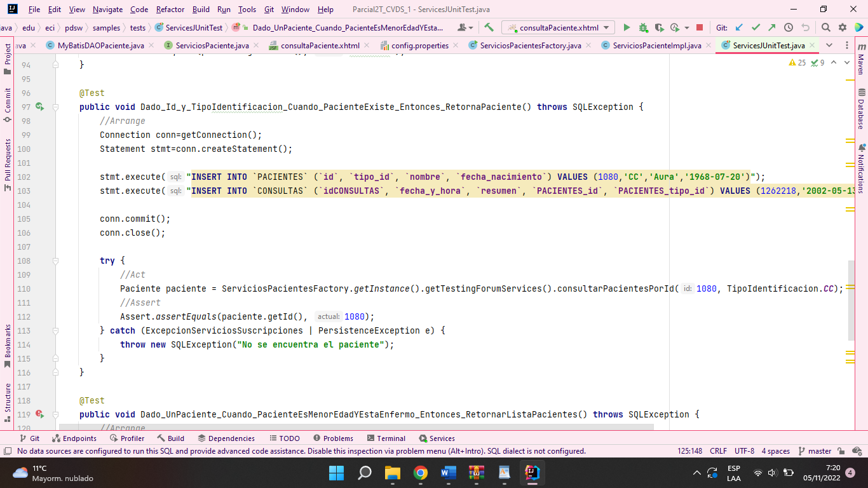The image size is (868, 488).
Task: Show hidden editor tabs dropdown chevron
Action: pyautogui.click(x=829, y=45)
